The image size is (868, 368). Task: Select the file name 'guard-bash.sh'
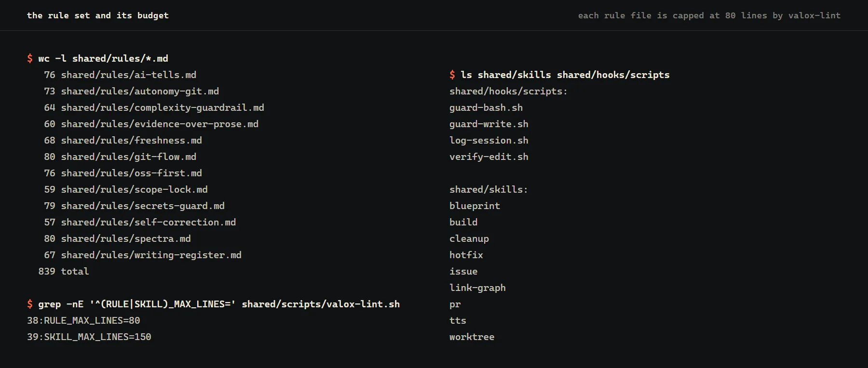coord(486,107)
